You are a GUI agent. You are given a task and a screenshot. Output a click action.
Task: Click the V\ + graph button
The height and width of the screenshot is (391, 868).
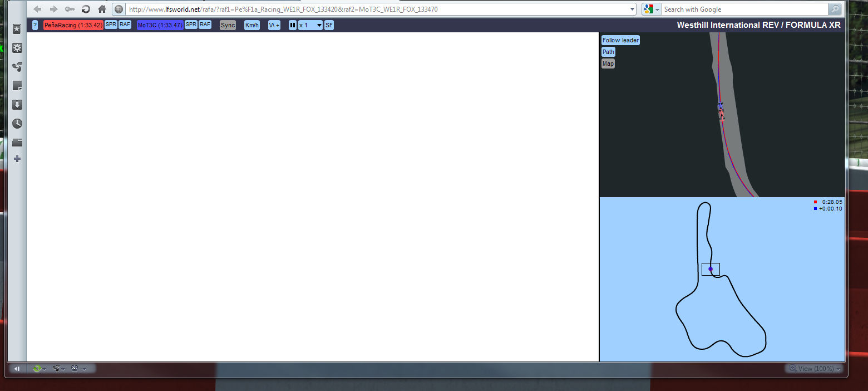pyautogui.click(x=274, y=25)
